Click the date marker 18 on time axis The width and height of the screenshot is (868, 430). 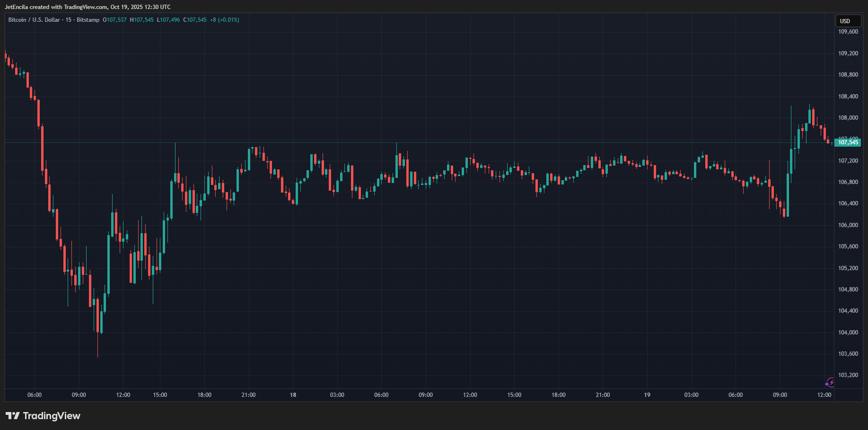(293, 395)
